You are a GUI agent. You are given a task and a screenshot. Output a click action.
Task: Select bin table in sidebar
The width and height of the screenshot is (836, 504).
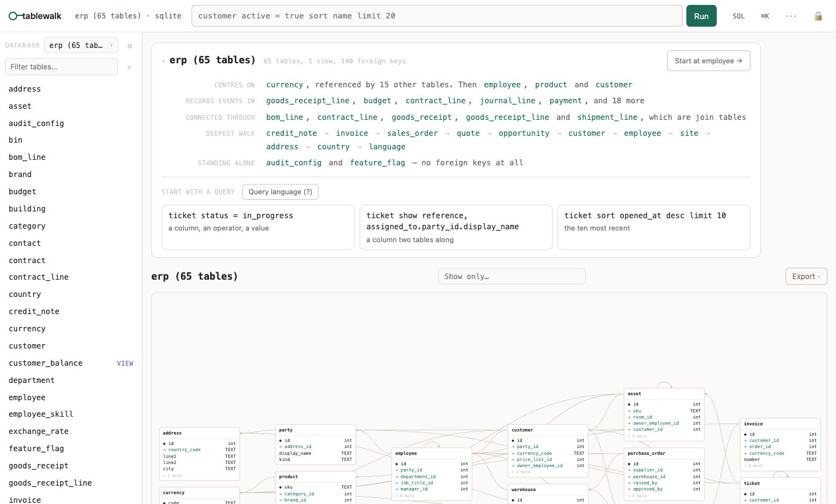click(x=71, y=140)
